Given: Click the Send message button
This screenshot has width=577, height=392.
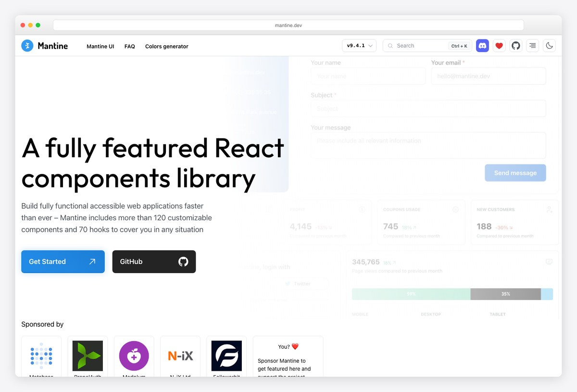Looking at the screenshot, I should pyautogui.click(x=515, y=173).
